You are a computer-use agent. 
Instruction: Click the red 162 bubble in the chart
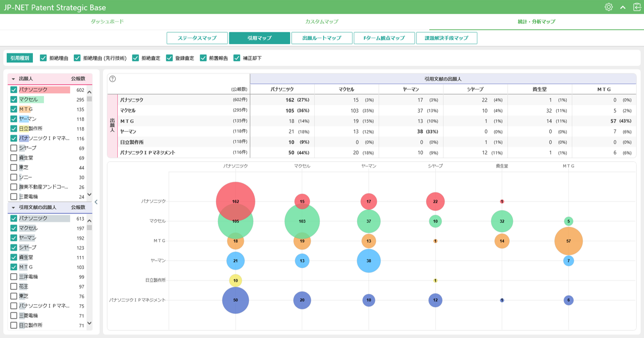click(236, 201)
